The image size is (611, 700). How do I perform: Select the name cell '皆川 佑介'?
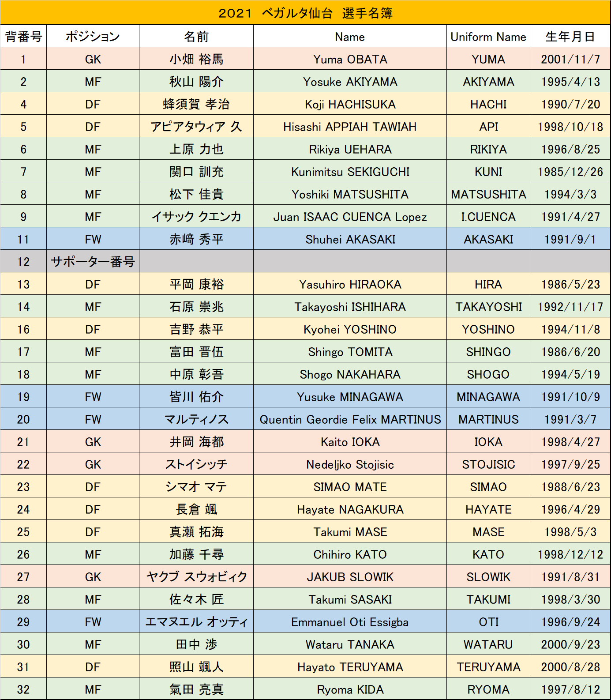(196, 396)
